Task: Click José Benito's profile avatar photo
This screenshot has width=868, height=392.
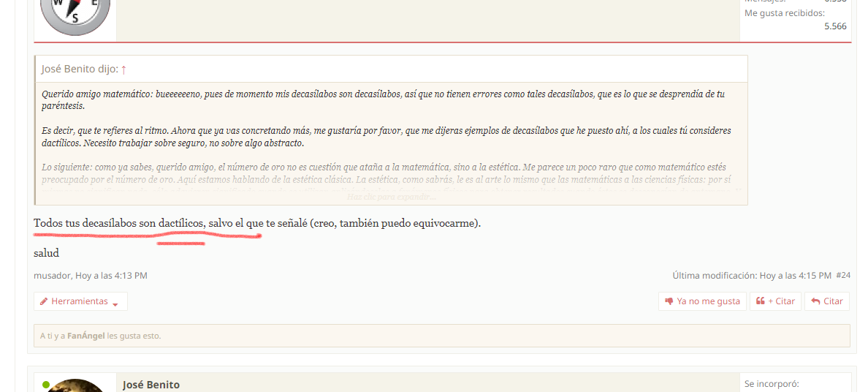Action: tap(75, 386)
